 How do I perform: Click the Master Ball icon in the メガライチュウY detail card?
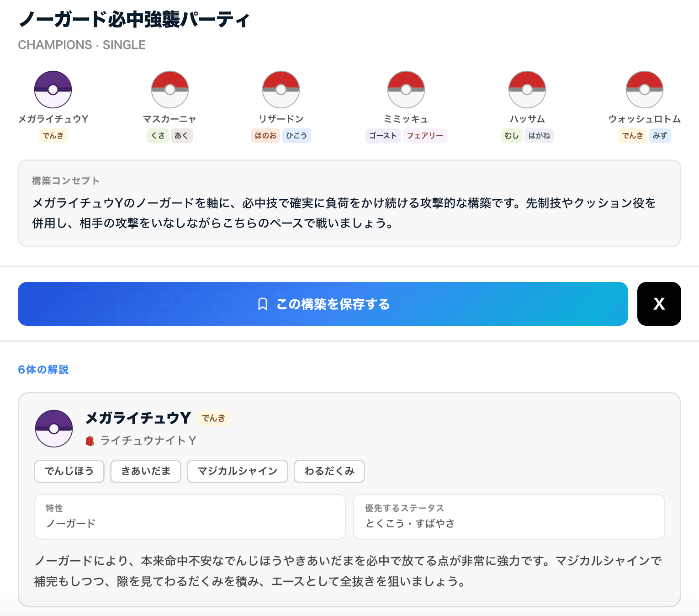(x=54, y=429)
